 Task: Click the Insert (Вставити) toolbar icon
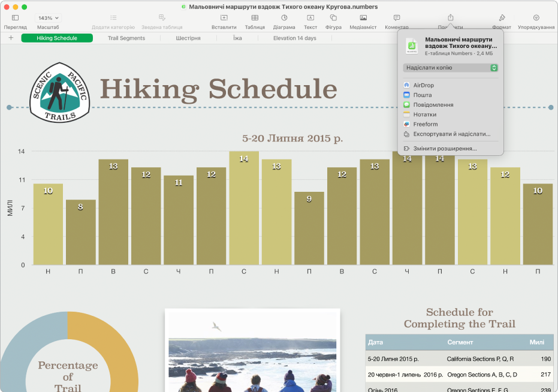click(x=224, y=17)
